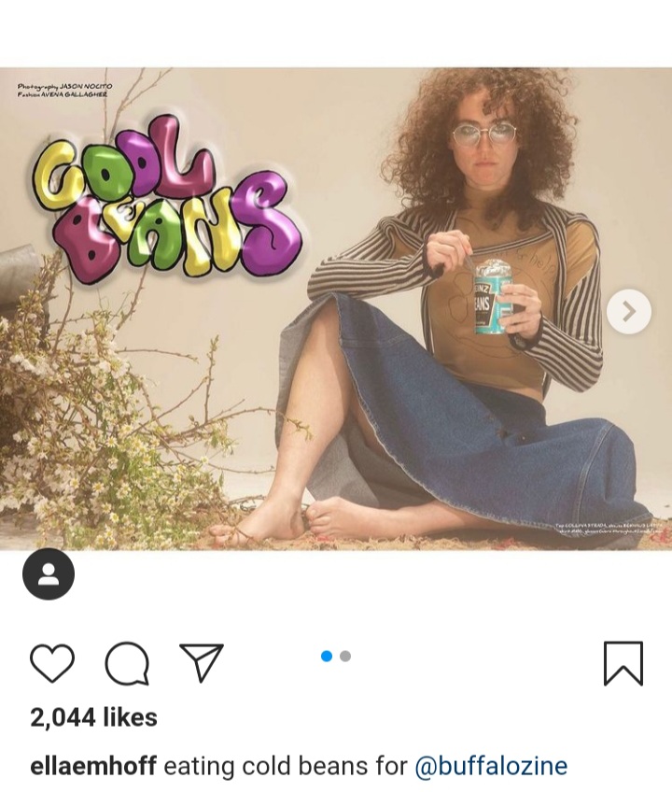Screen dimensions: 672x792
Task: Open comments via the speech bubble icon
Action: coord(127,663)
